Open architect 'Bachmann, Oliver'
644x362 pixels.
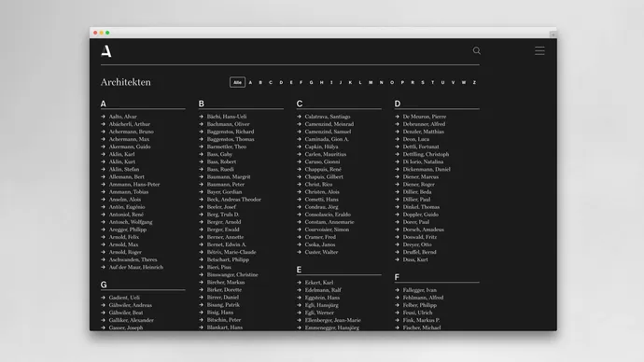point(229,124)
